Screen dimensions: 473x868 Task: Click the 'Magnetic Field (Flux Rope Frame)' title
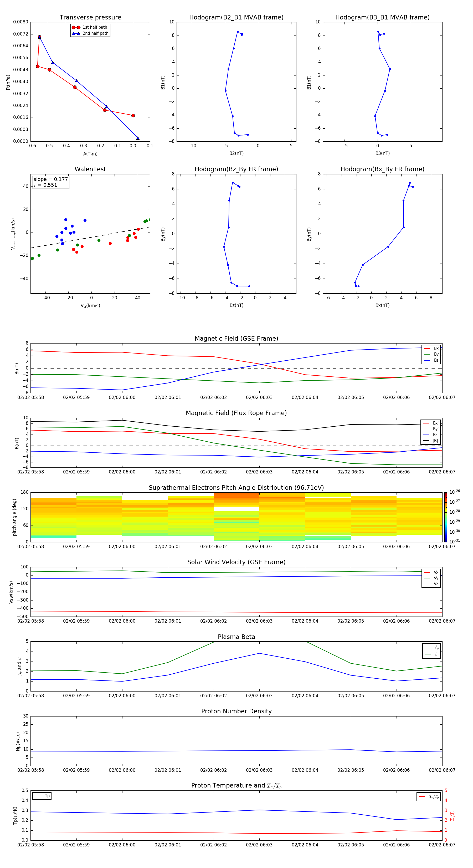tap(236, 413)
